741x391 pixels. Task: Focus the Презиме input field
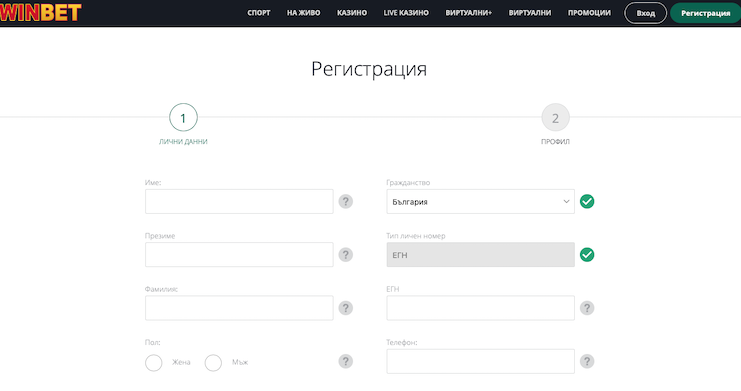239,255
